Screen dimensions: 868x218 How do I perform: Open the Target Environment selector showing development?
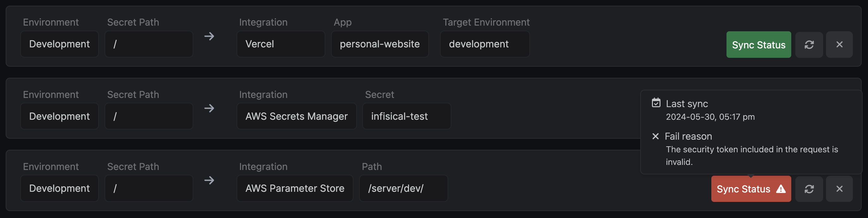[485, 44]
